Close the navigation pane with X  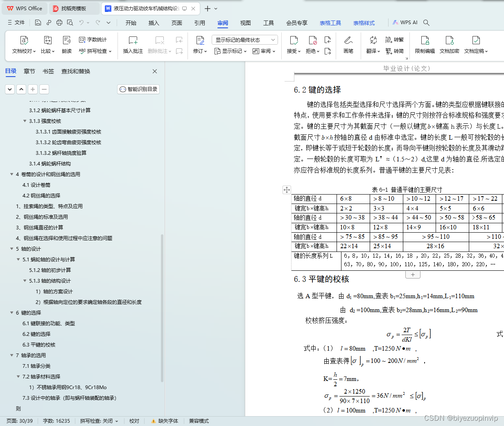tap(155, 71)
